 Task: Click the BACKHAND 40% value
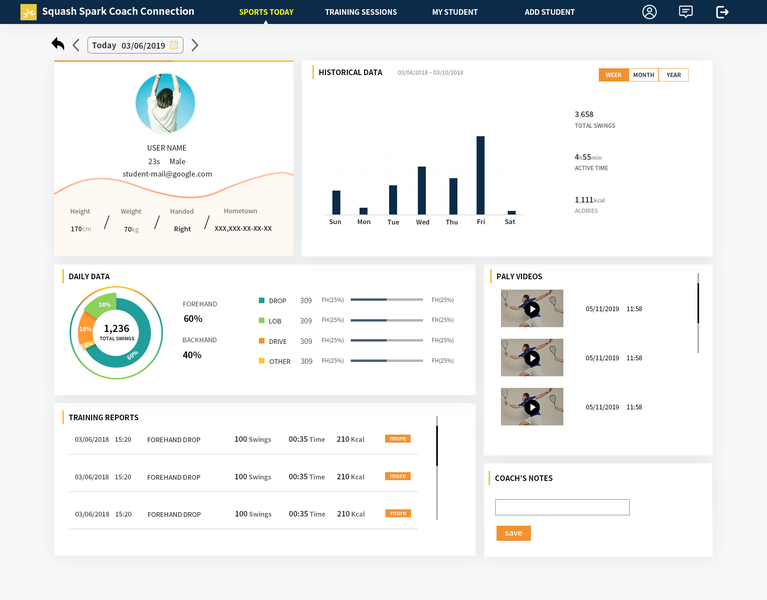192,355
